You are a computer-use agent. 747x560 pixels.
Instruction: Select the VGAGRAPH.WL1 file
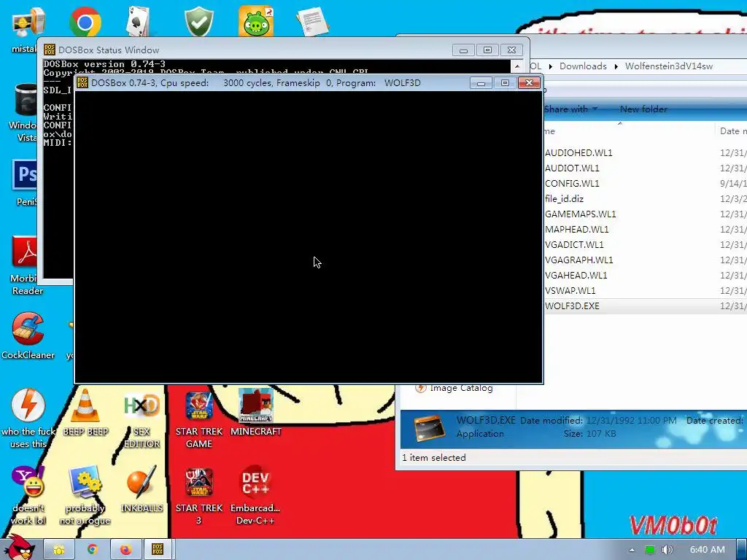(x=578, y=260)
